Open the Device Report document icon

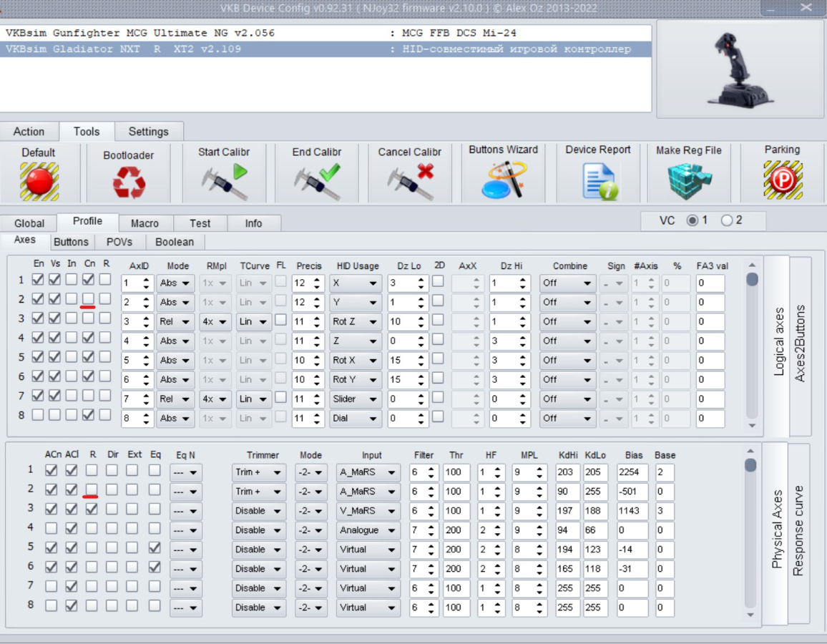pyautogui.click(x=600, y=181)
